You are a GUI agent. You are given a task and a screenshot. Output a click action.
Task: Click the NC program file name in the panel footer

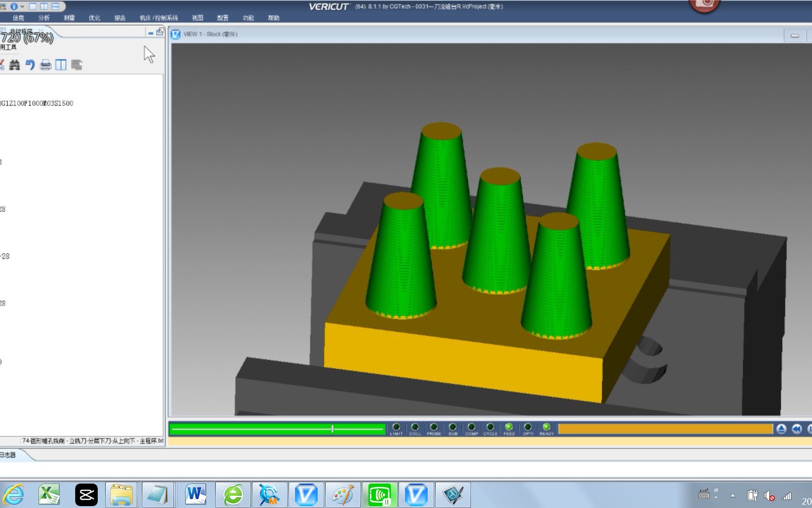(x=93, y=441)
